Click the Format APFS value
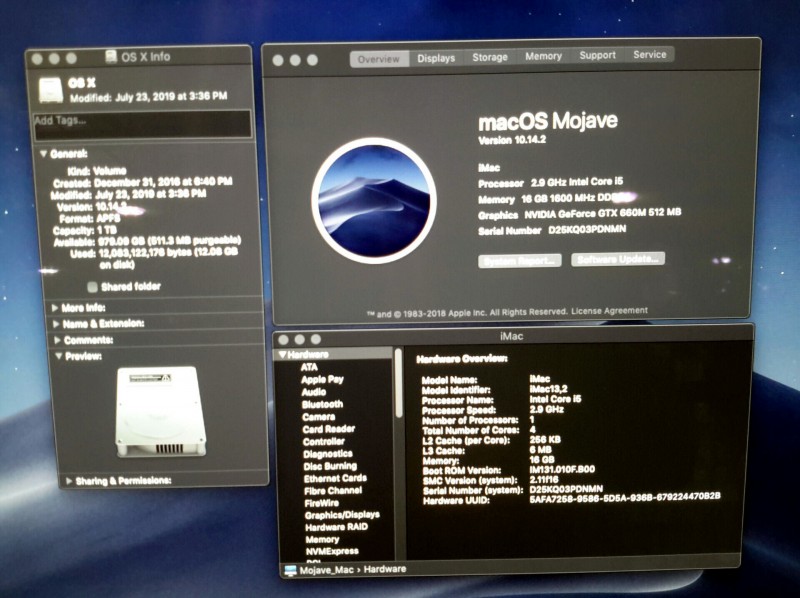The width and height of the screenshot is (800, 598). (x=108, y=218)
